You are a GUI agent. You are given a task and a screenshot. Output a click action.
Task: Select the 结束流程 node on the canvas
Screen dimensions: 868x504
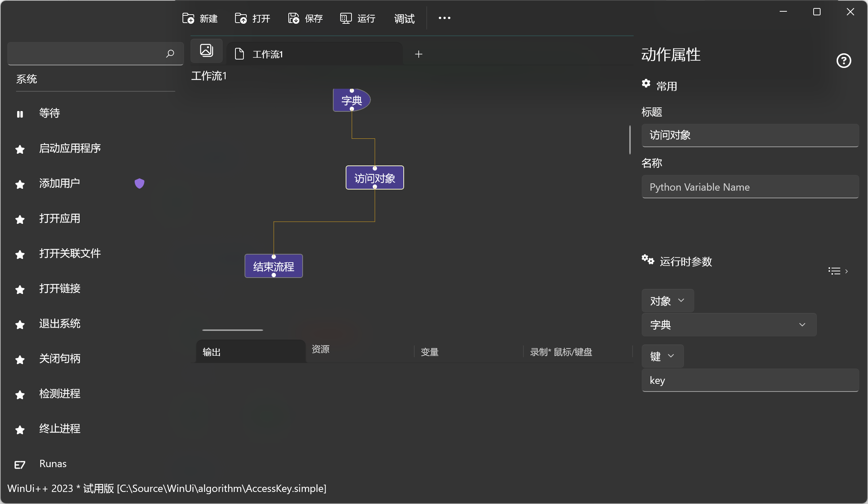tap(273, 266)
